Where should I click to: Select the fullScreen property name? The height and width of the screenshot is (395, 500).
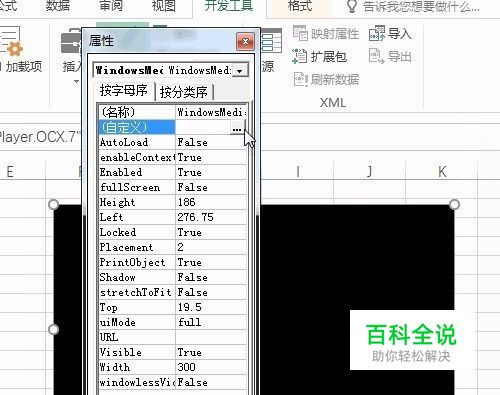(137, 187)
